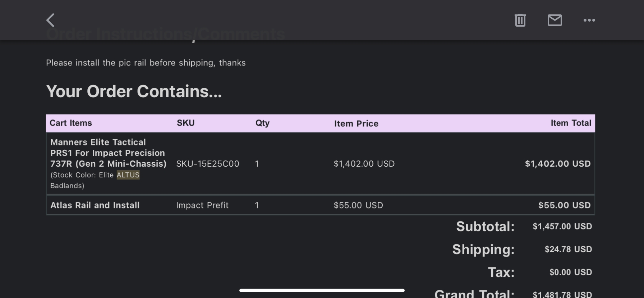The width and height of the screenshot is (644, 298).
Task: Tap the back chevron arrow
Action: tap(50, 20)
